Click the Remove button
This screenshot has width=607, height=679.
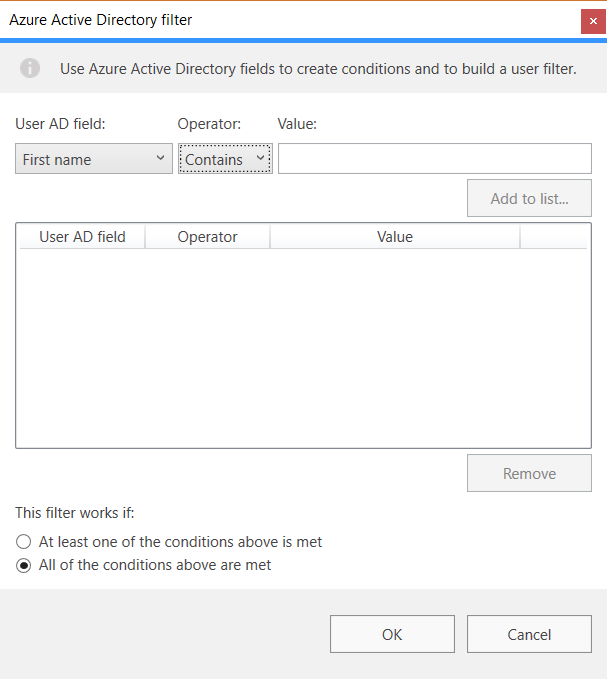[x=529, y=473]
